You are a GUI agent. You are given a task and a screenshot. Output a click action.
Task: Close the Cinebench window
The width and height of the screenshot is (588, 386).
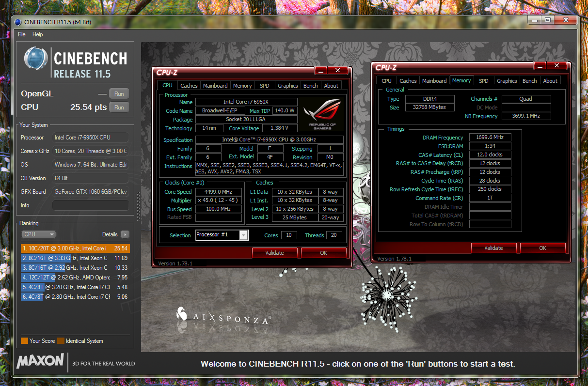coord(566,20)
